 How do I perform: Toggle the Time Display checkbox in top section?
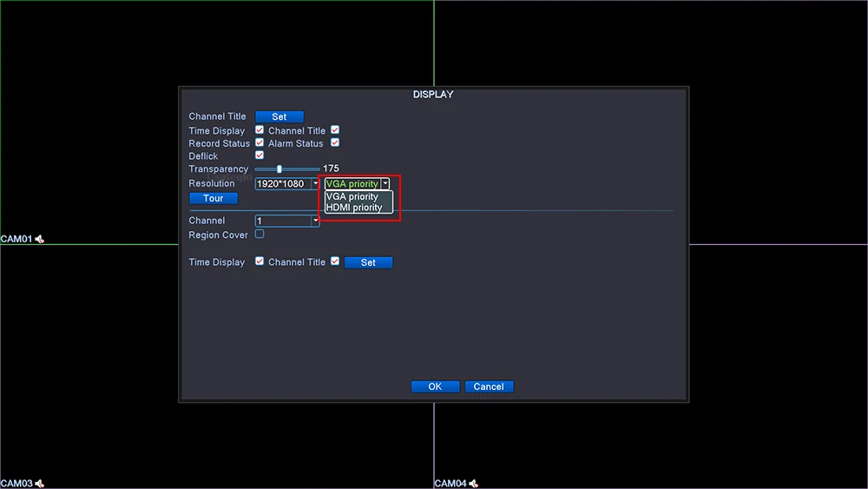[259, 129]
